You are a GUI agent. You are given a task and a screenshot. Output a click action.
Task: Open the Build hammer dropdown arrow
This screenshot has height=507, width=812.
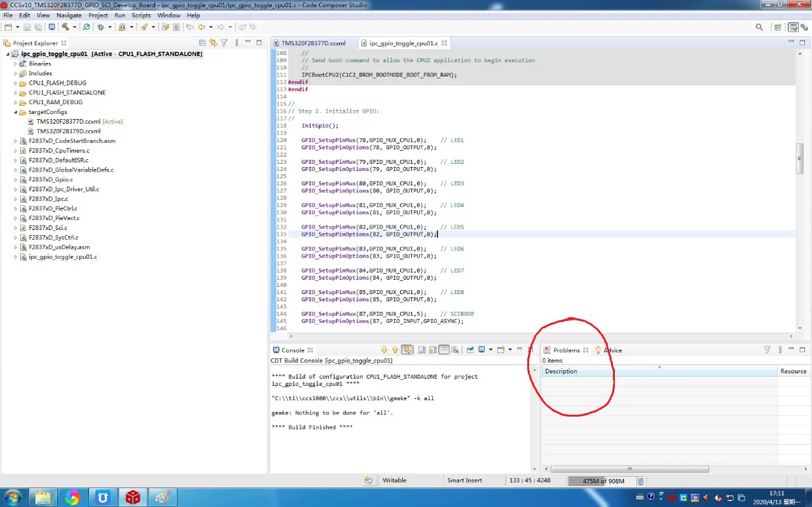(75, 27)
